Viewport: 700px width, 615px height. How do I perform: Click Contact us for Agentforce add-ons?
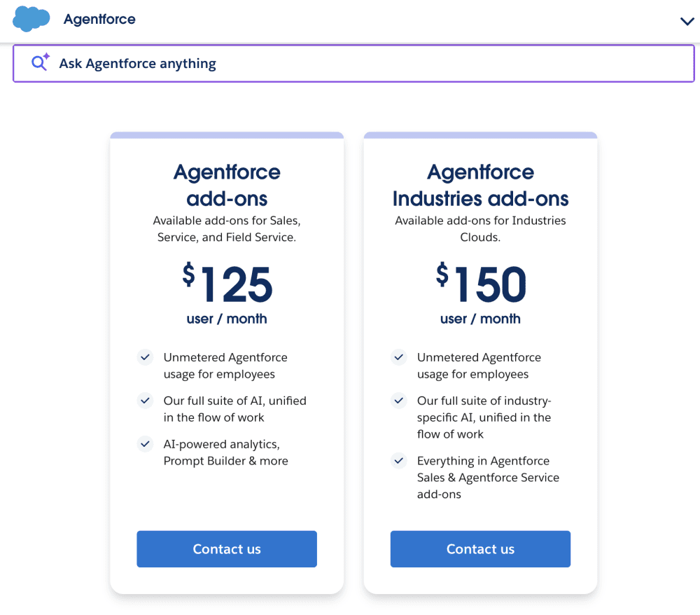[x=227, y=549]
